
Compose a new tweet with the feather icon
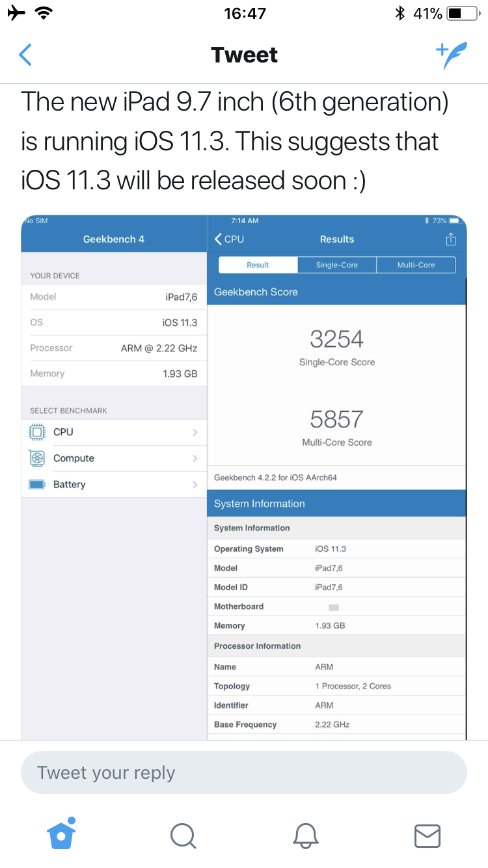click(452, 55)
